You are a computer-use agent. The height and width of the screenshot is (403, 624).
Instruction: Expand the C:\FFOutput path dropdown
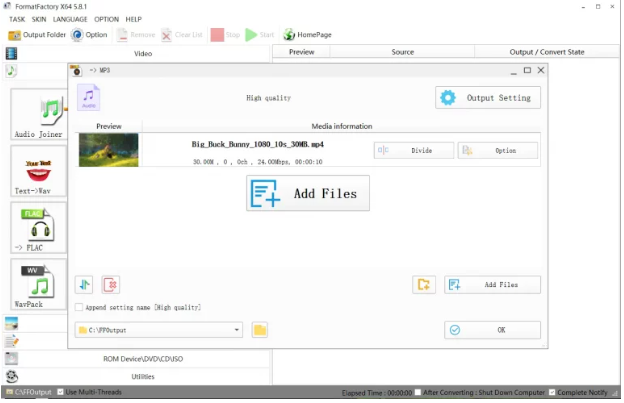(236, 331)
